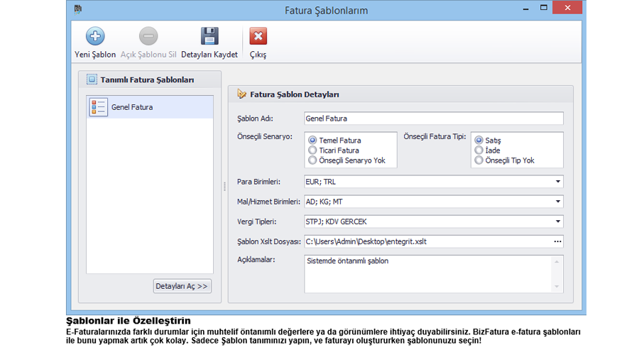The width and height of the screenshot is (644, 350).
Task: Browse for Xslt file with ellipsis button
Action: point(557,241)
